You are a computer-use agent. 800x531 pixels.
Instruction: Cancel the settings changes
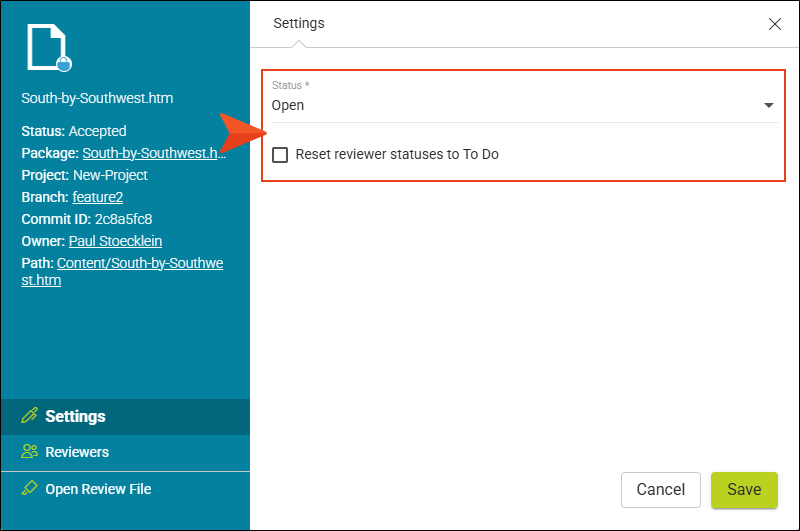click(661, 490)
